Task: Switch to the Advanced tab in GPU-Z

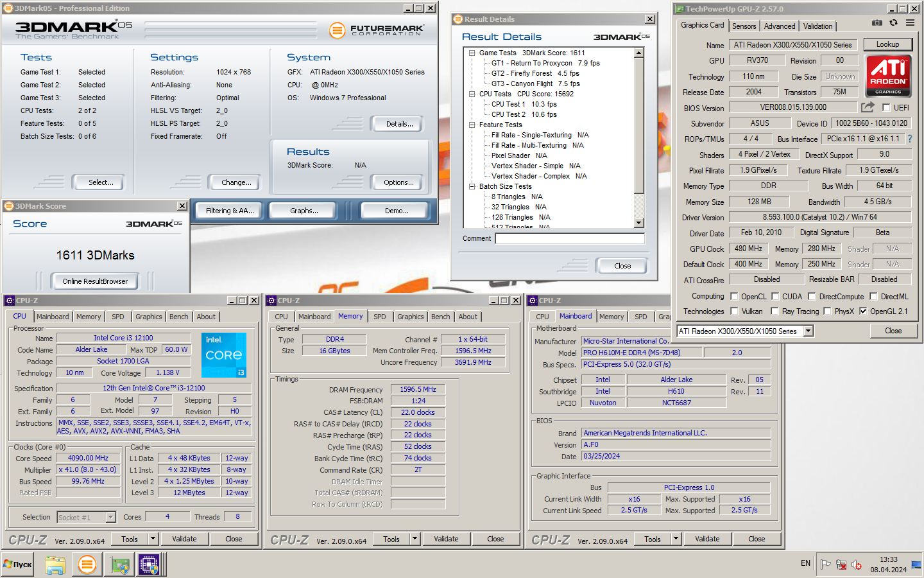Action: click(780, 26)
